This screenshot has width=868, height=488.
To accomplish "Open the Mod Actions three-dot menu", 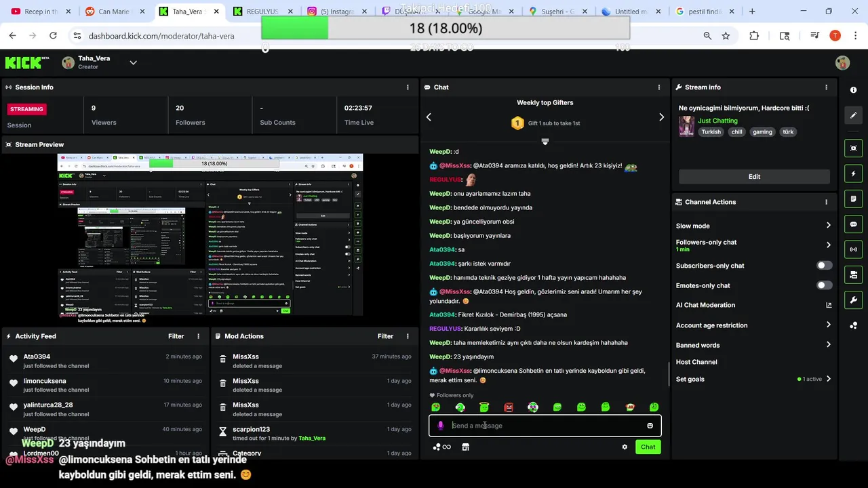I will click(408, 336).
